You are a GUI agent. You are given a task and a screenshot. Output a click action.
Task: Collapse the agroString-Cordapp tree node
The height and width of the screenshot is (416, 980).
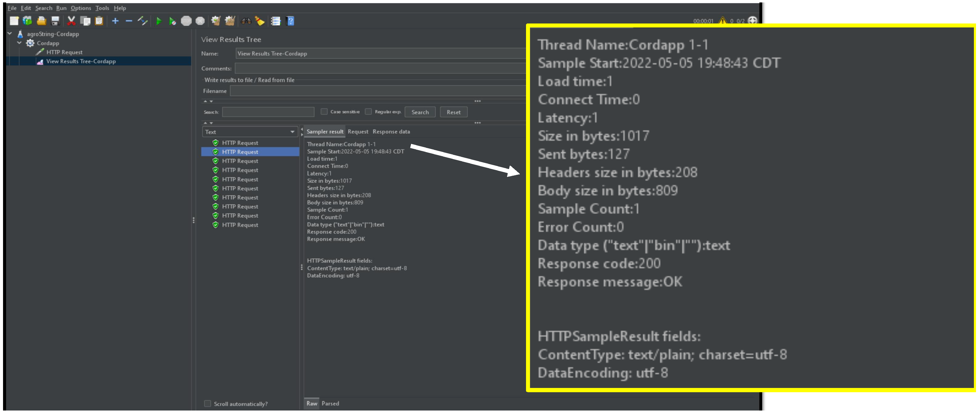point(10,34)
